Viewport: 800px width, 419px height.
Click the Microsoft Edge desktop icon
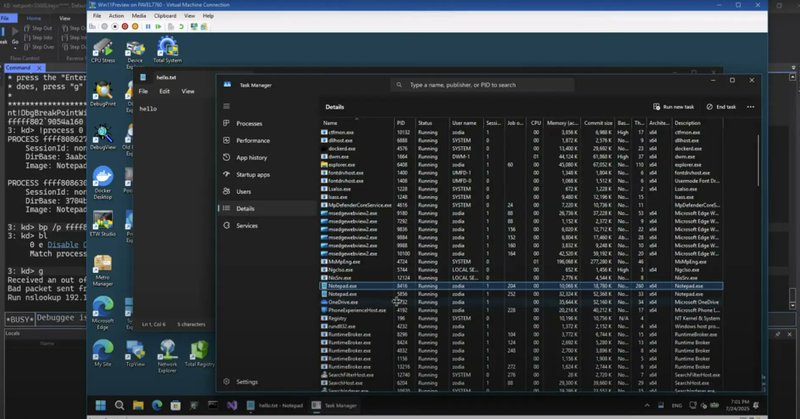tap(103, 313)
